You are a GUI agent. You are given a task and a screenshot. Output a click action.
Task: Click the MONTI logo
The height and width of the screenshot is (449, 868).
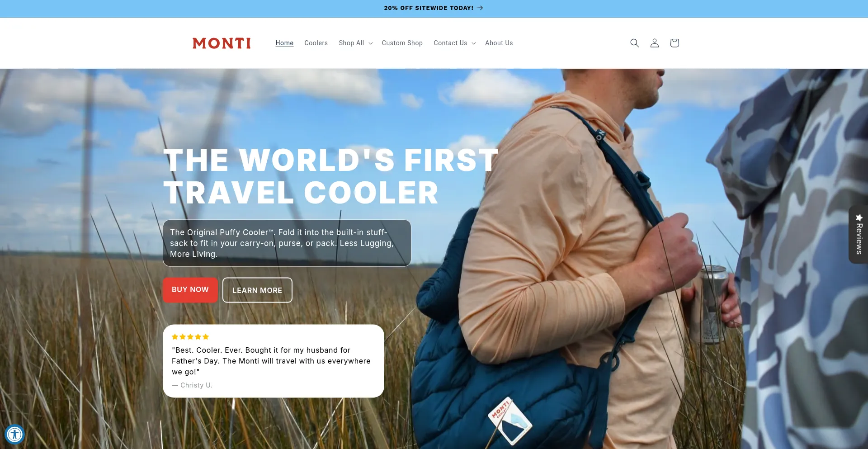222,43
